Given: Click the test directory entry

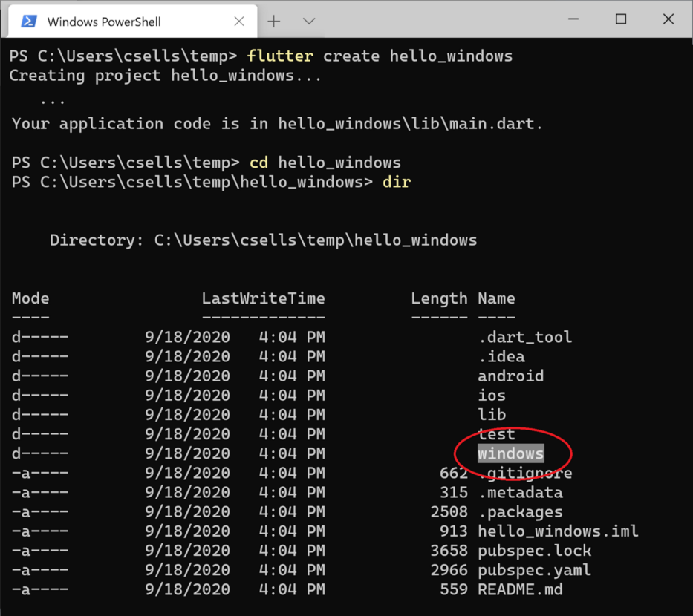Looking at the screenshot, I should pyautogui.click(x=497, y=434).
